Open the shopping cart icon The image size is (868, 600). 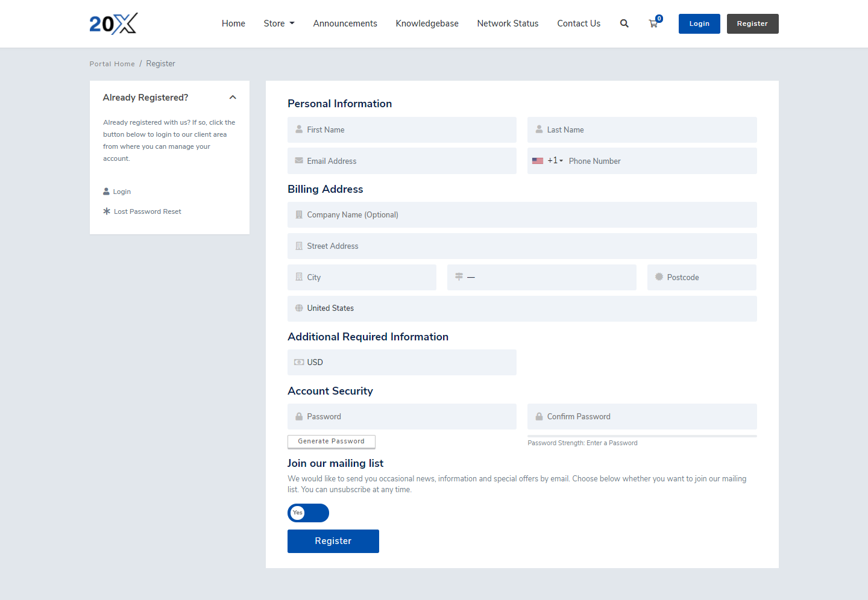coord(653,23)
